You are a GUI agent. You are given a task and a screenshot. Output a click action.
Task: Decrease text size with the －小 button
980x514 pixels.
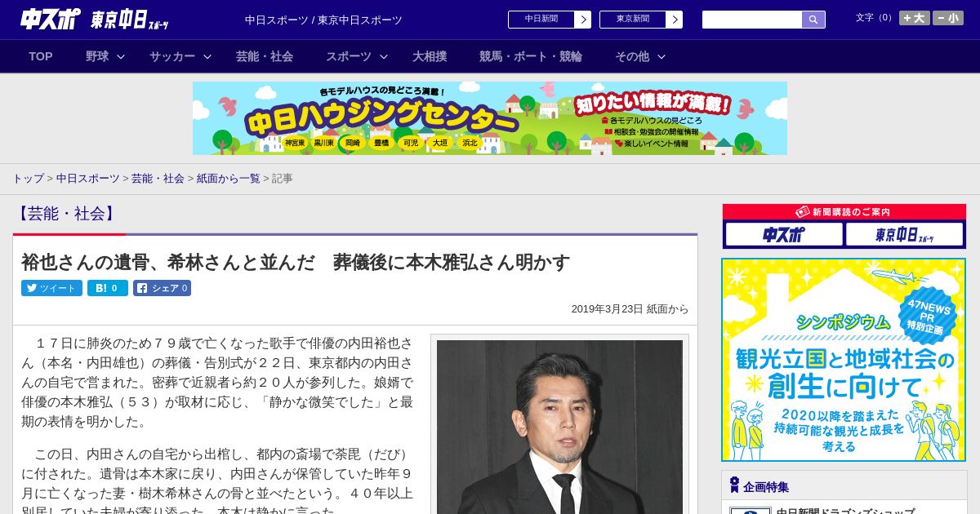click(948, 18)
